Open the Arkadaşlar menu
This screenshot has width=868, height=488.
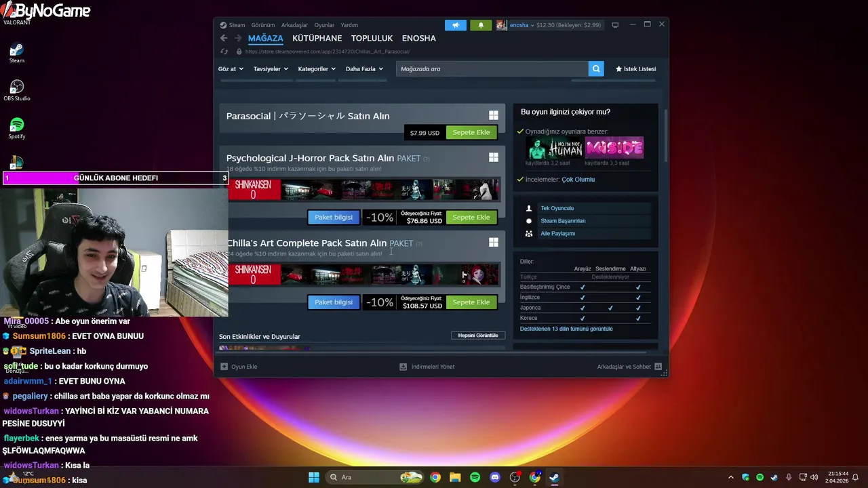[294, 25]
